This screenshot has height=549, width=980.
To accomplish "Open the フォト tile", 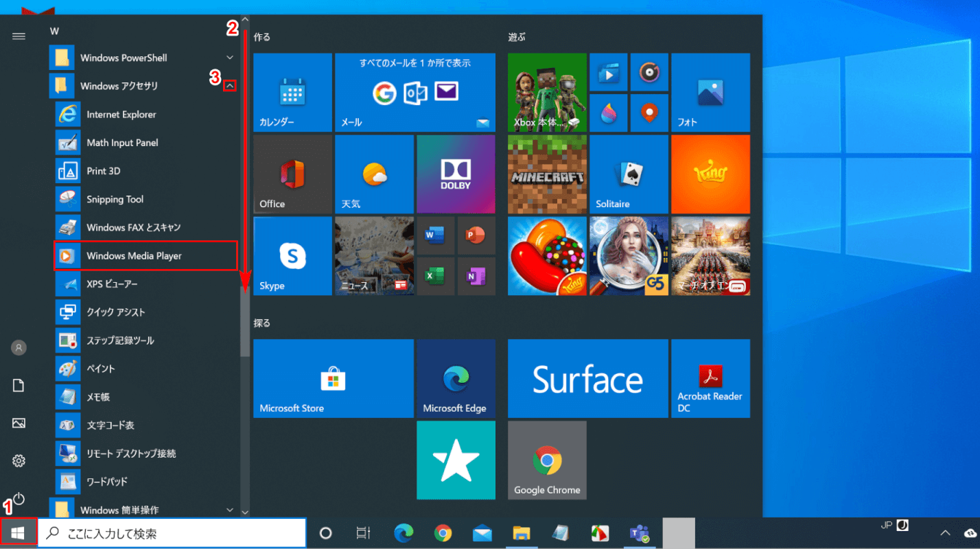I will pos(710,93).
